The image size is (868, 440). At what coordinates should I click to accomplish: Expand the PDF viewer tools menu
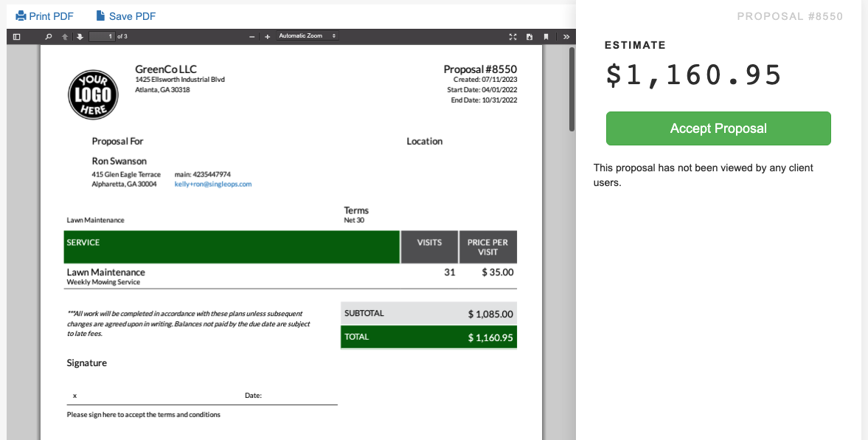coord(566,36)
